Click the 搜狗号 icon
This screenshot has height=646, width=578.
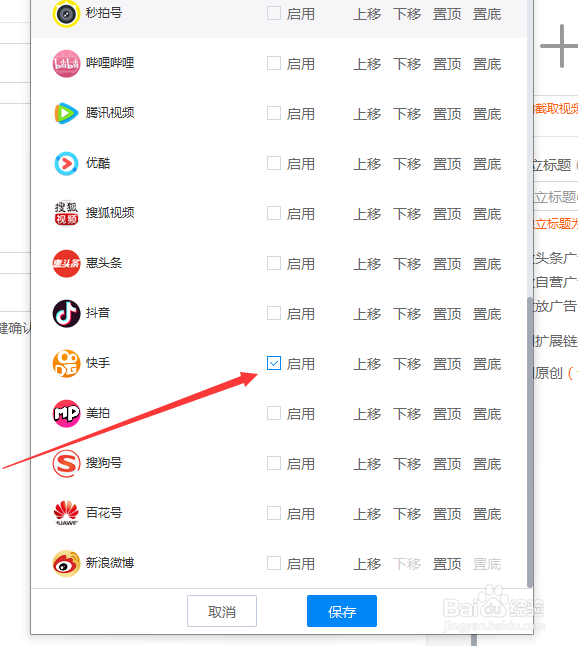pos(66,463)
